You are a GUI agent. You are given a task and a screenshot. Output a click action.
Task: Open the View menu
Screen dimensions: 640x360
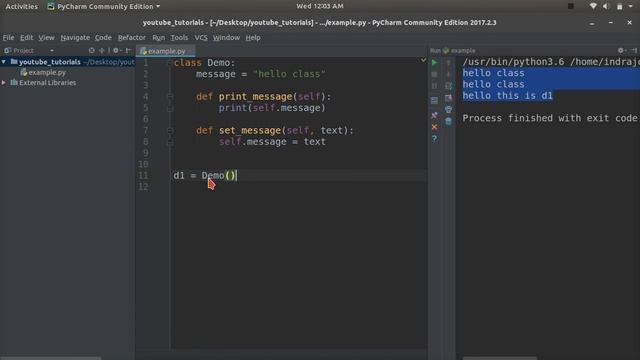46,38
